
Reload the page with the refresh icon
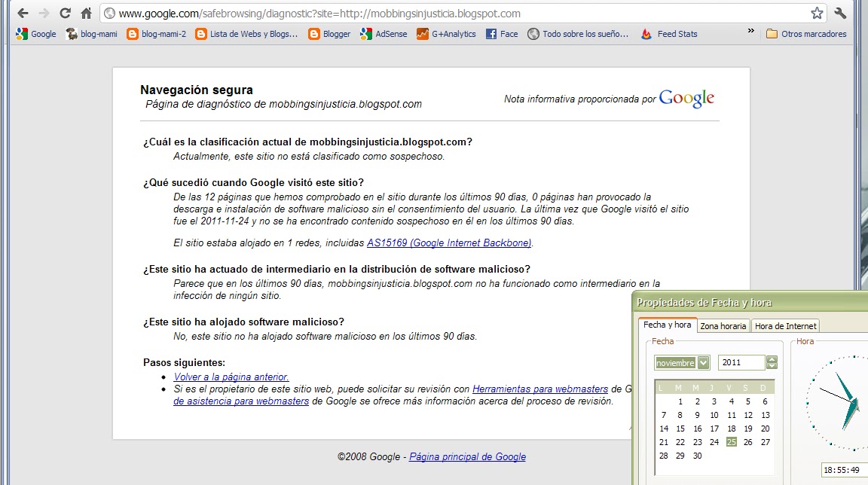[65, 14]
